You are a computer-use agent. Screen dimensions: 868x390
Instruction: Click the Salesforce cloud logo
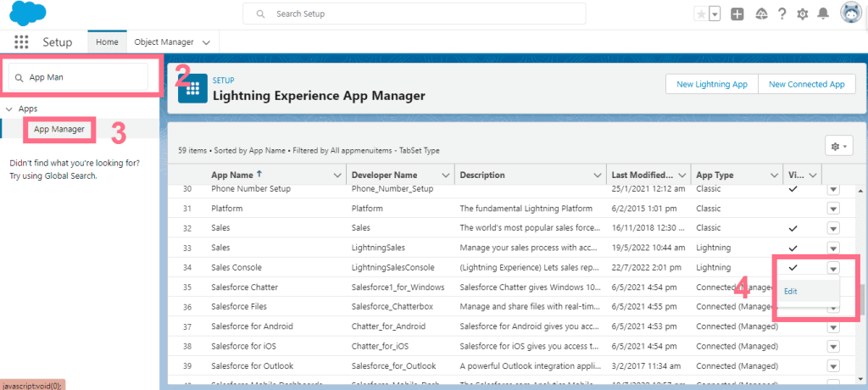tap(29, 14)
